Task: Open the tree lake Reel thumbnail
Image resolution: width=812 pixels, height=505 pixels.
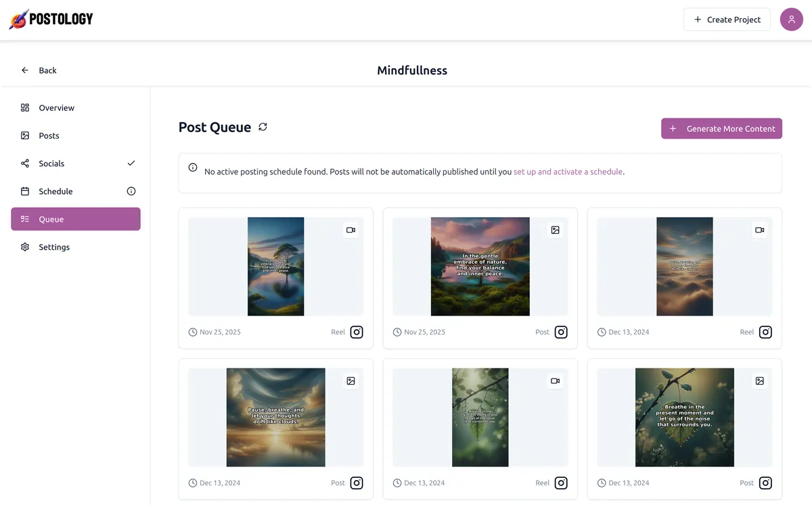Action: 275,266
